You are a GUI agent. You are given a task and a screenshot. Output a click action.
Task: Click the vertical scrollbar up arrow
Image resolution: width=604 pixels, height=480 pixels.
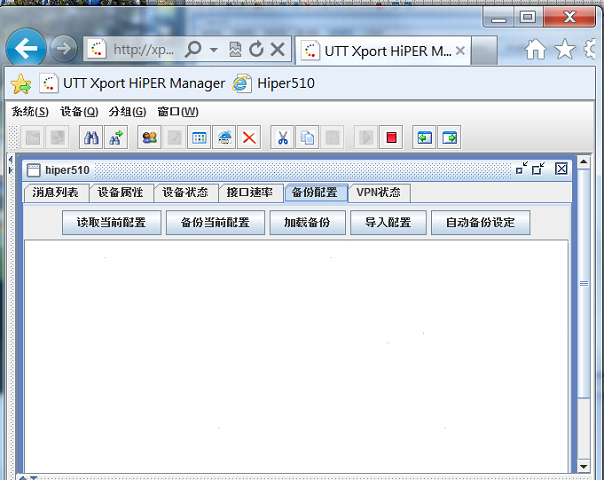pos(584,162)
